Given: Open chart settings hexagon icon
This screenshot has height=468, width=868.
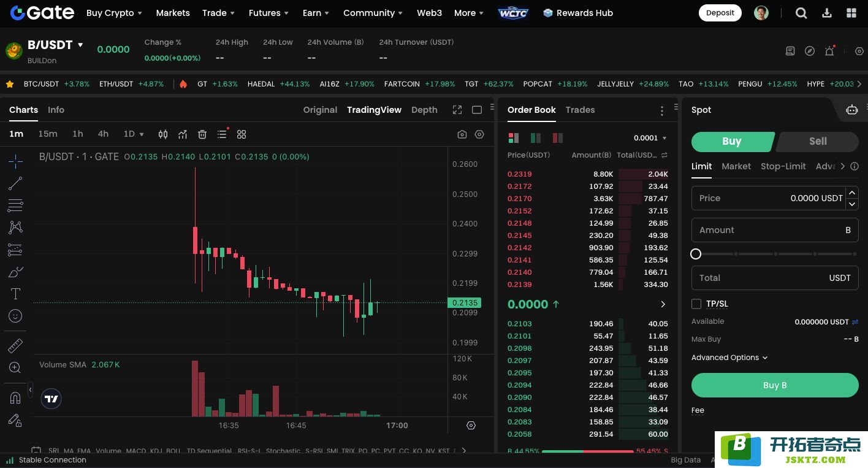Looking at the screenshot, I should (x=479, y=134).
